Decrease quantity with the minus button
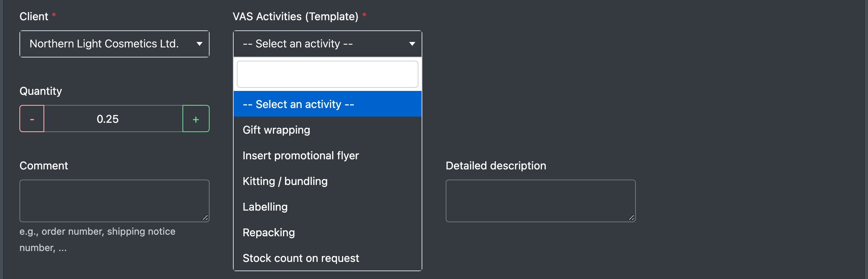Viewport: 868px width, 279px height. 32,119
